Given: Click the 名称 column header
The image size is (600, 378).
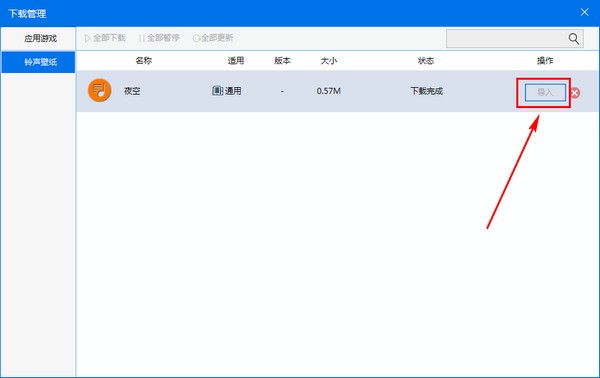Looking at the screenshot, I should (143, 60).
